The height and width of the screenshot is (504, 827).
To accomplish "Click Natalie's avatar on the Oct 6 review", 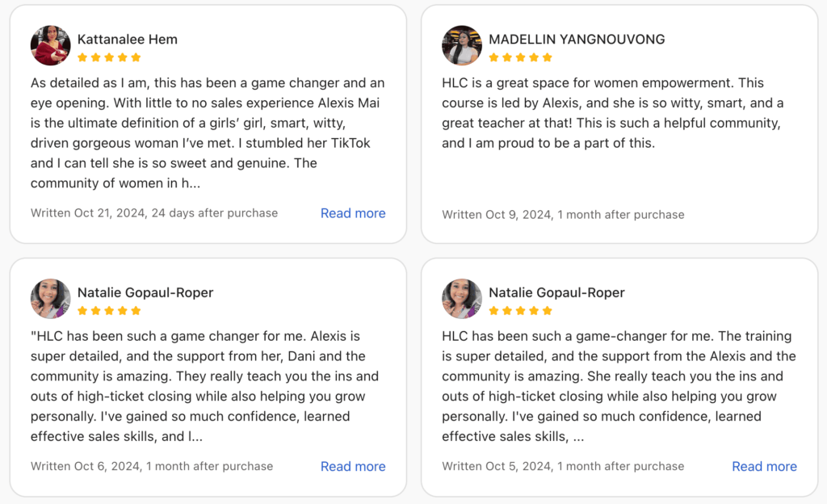I will click(50, 299).
